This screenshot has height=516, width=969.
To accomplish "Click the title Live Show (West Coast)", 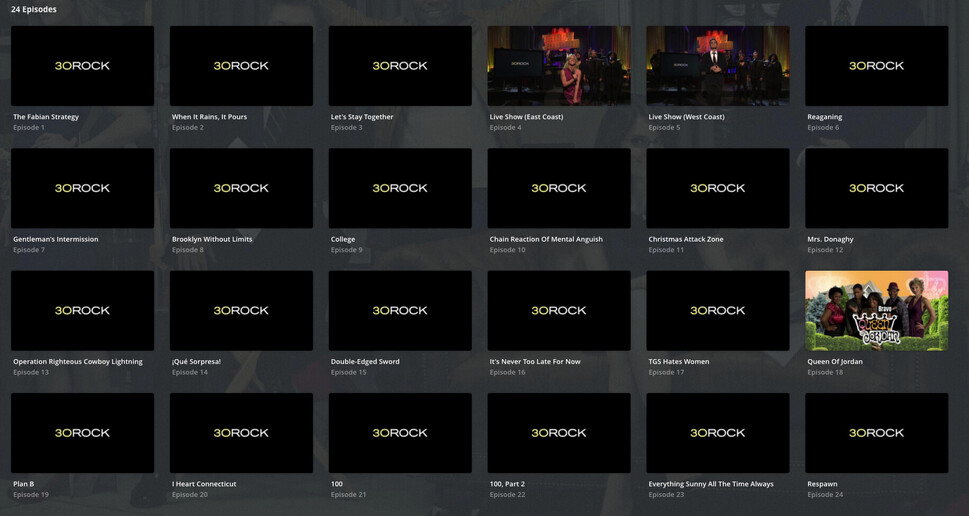I will pos(686,117).
